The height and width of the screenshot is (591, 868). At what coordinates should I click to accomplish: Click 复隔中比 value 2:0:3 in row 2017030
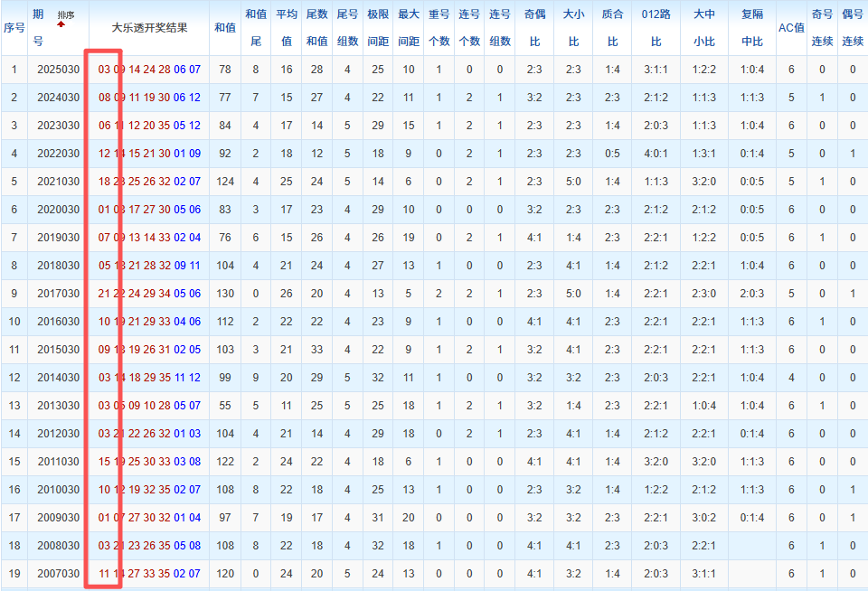[x=752, y=294]
